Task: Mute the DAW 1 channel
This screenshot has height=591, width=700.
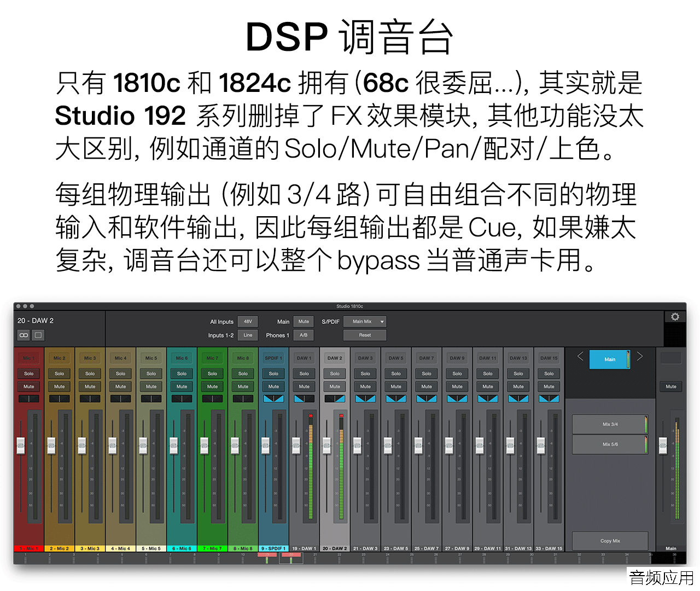Action: click(305, 386)
